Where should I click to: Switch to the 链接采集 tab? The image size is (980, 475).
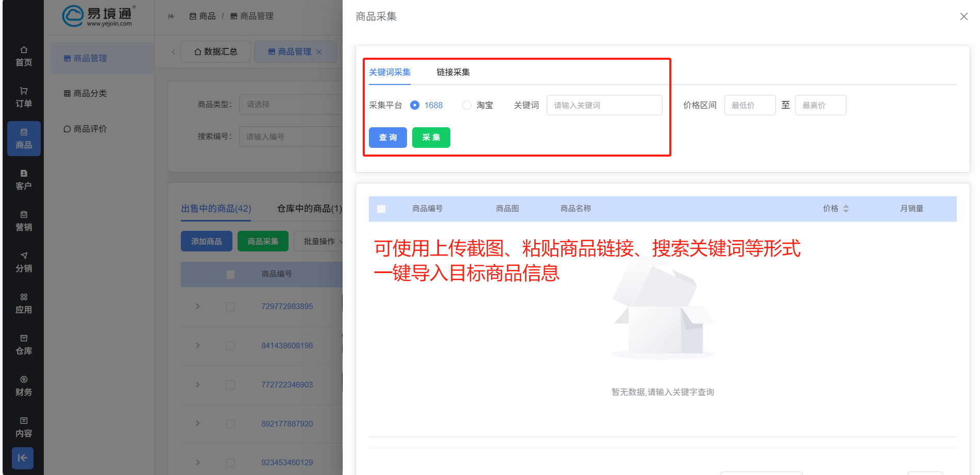(452, 72)
